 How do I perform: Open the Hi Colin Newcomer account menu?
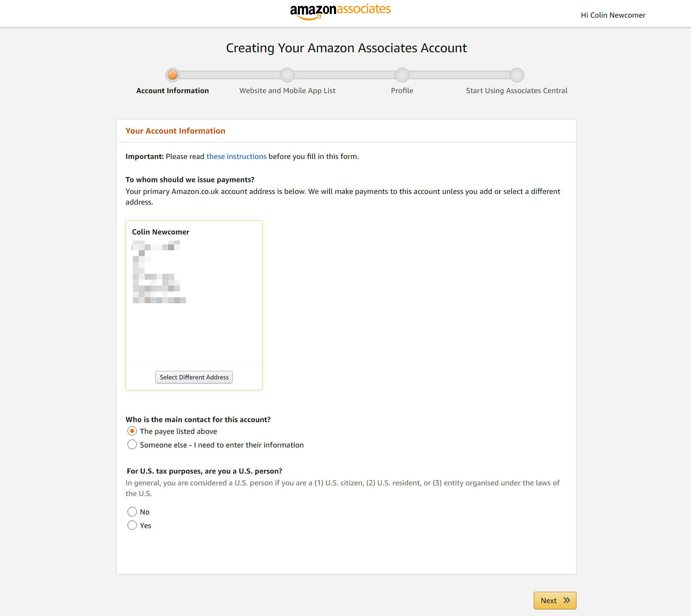pyautogui.click(x=613, y=15)
